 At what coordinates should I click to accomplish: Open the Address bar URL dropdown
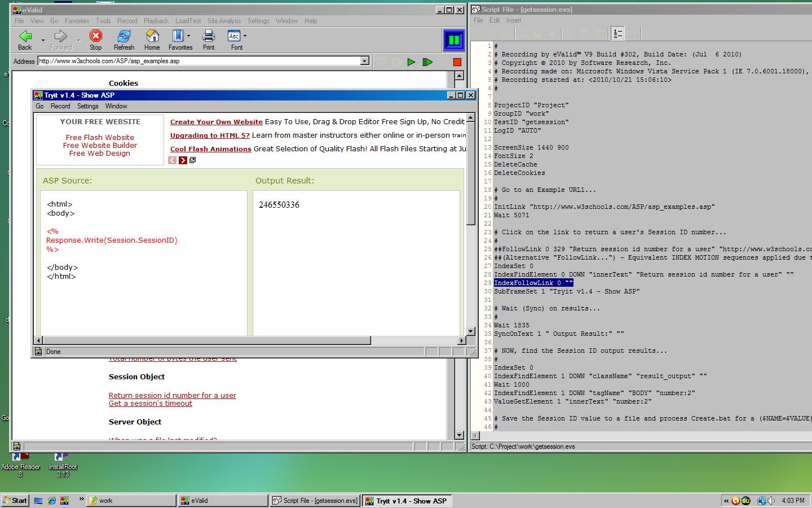click(x=364, y=61)
